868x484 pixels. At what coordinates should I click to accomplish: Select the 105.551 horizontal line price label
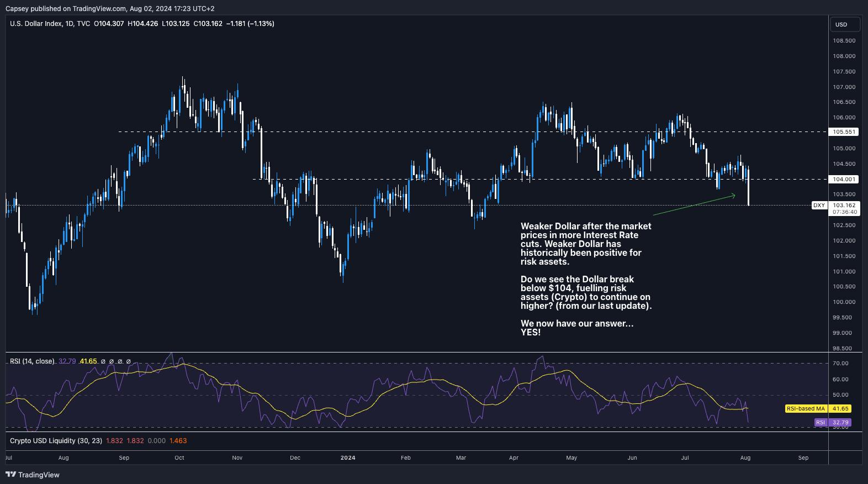844,132
